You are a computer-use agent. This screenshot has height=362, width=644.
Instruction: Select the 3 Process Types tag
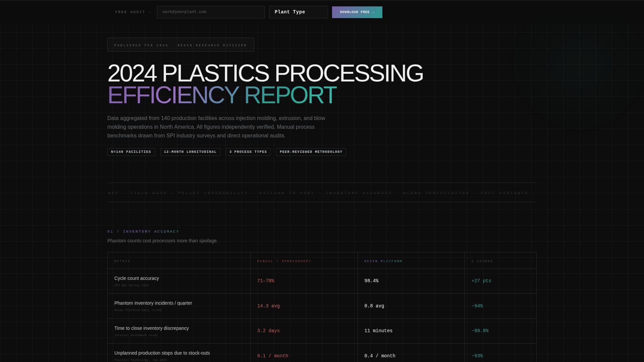[x=248, y=152]
